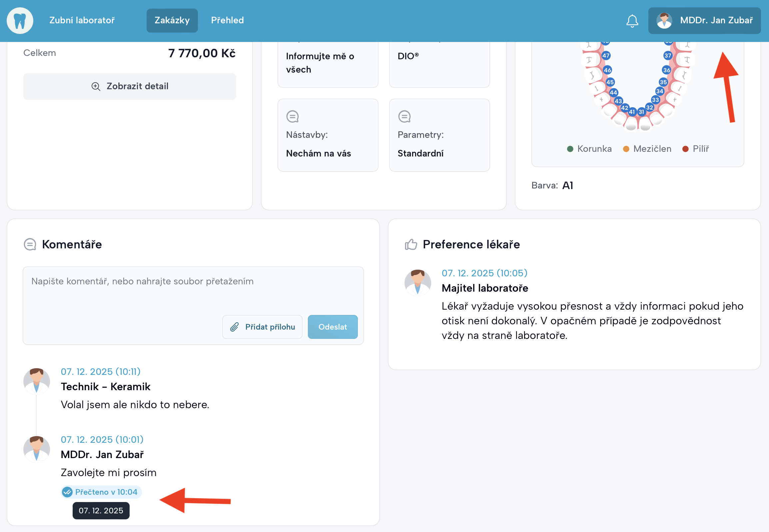Click the green Korunka legend dot
Screen dimensions: 769x532
point(570,149)
